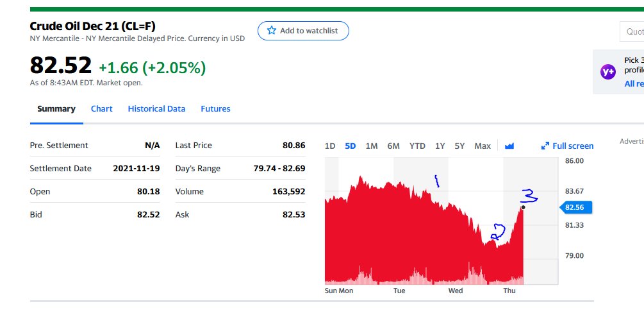The image size is (644, 313).
Task: Click the Ask value 82.53
Action: (x=293, y=215)
